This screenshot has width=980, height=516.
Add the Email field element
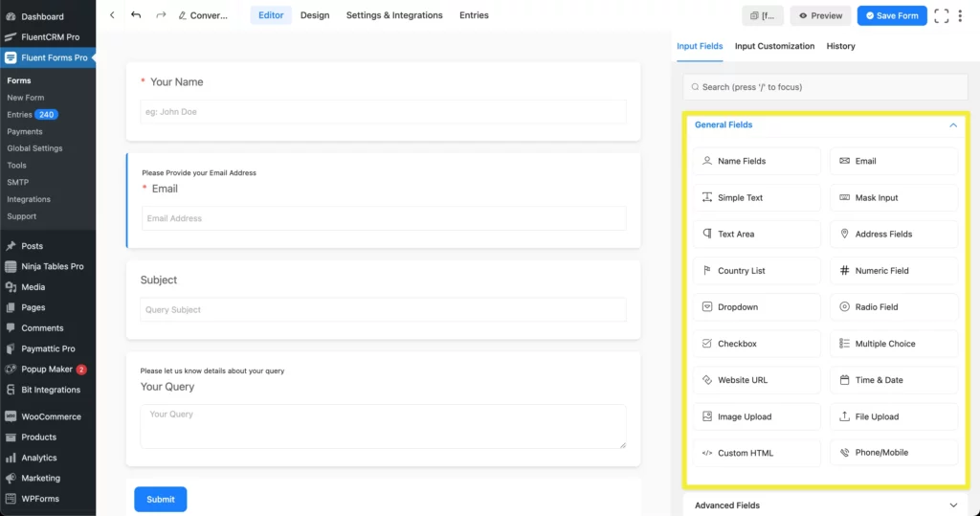coord(894,161)
